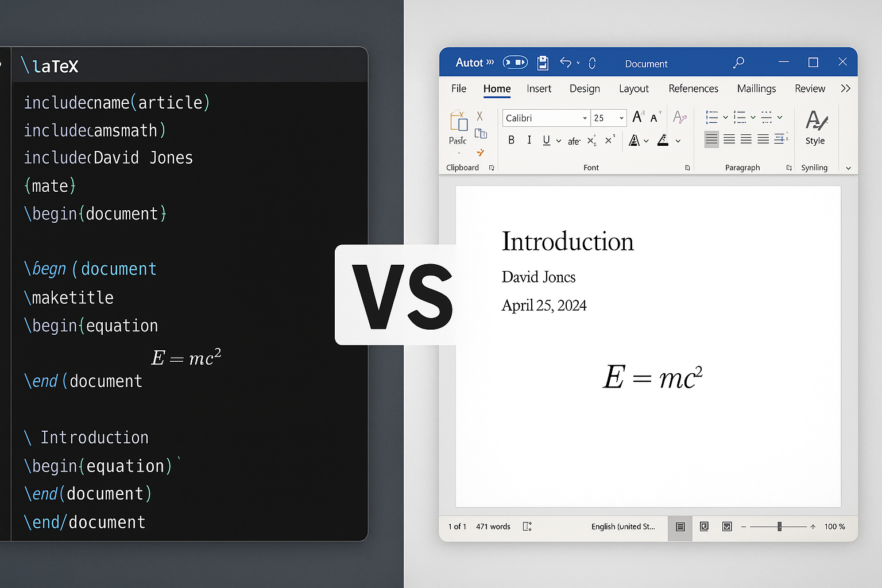Cut selection with the scissors icon
The width and height of the screenshot is (882, 588).
(479, 116)
